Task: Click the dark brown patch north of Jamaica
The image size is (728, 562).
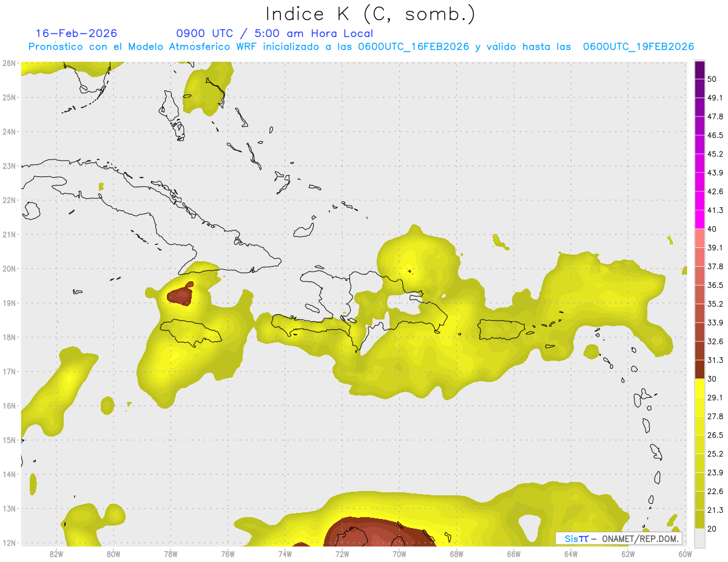Action: 180,295
